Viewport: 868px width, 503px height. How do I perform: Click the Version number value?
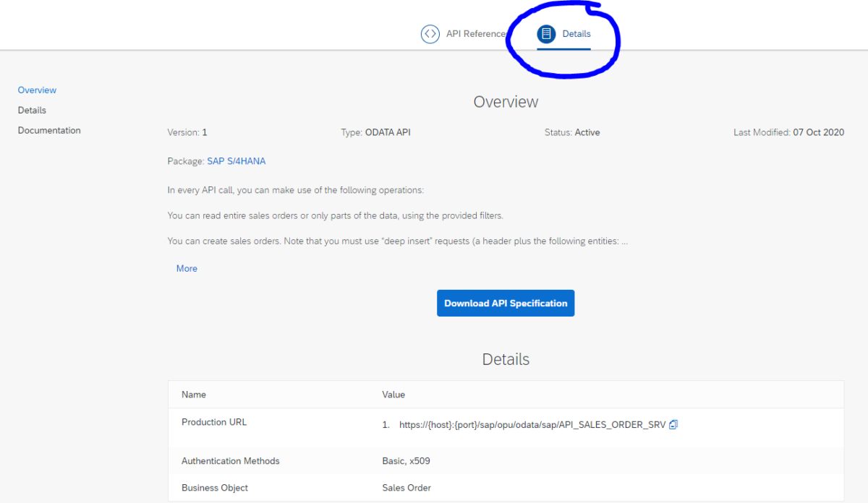(x=203, y=132)
